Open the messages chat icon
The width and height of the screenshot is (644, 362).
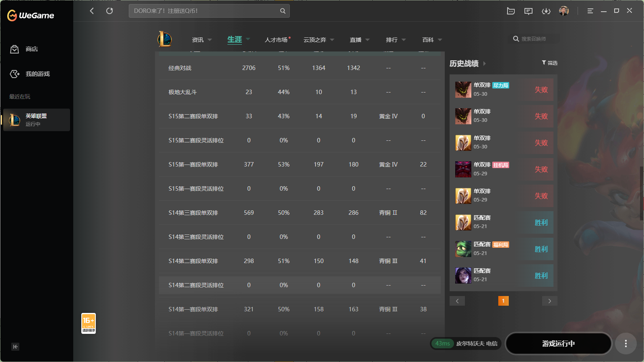click(528, 11)
